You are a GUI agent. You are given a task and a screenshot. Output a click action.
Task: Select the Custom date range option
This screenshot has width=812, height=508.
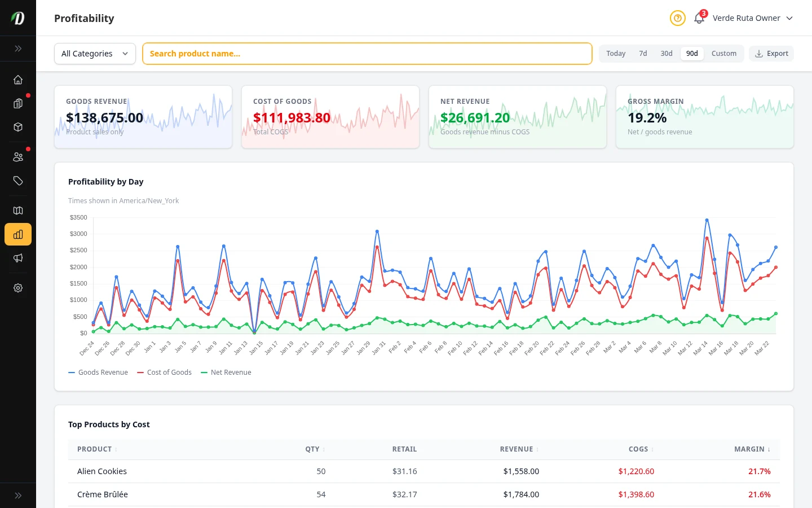[724, 53]
